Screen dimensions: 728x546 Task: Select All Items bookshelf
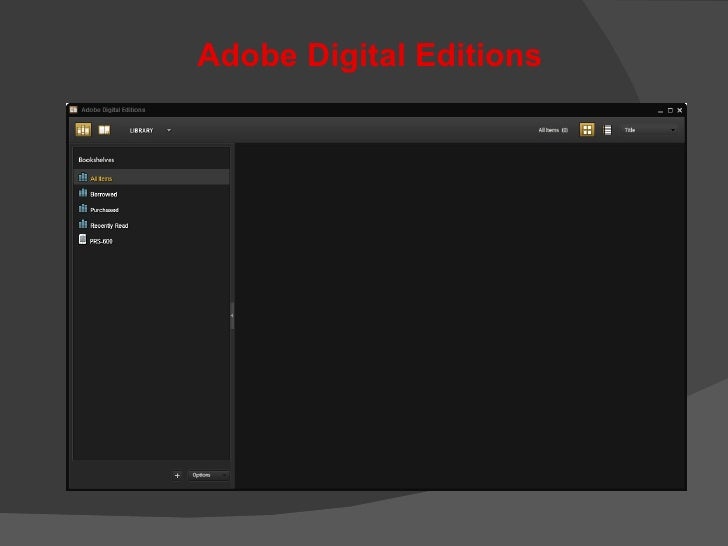coord(151,178)
